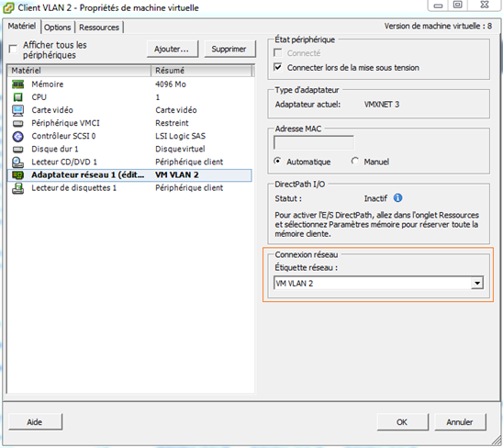Click the Ajouter... button
This screenshot has height=448, width=503.
tap(173, 49)
